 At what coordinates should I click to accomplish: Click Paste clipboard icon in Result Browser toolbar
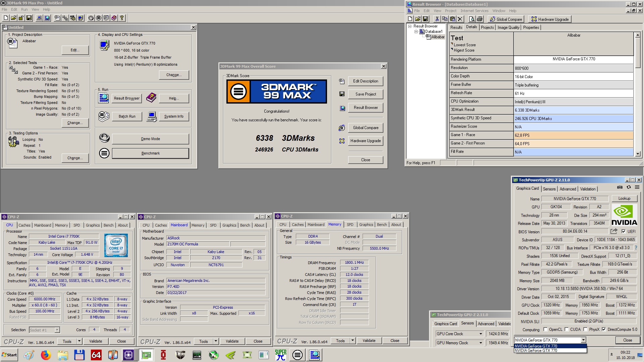[x=452, y=19]
